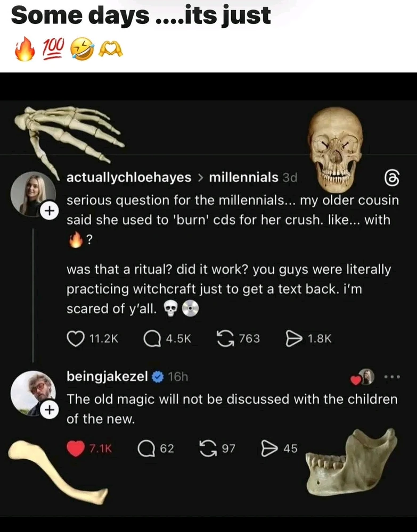Click the blue verified badge

click(x=158, y=377)
